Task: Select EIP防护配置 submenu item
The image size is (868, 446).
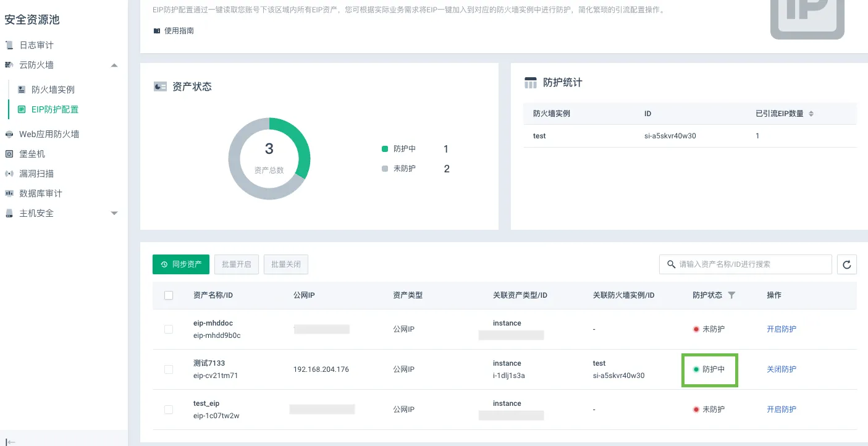Action: pyautogui.click(x=55, y=109)
